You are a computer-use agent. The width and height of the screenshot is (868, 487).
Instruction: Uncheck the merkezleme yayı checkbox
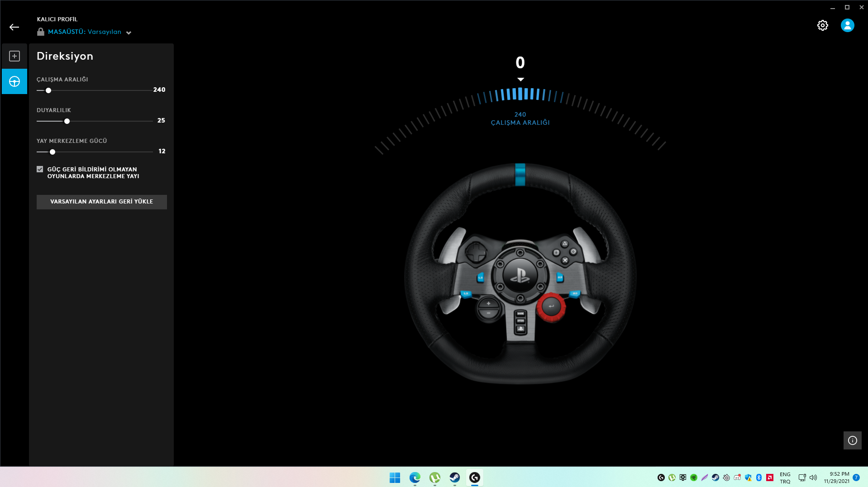[40, 169]
